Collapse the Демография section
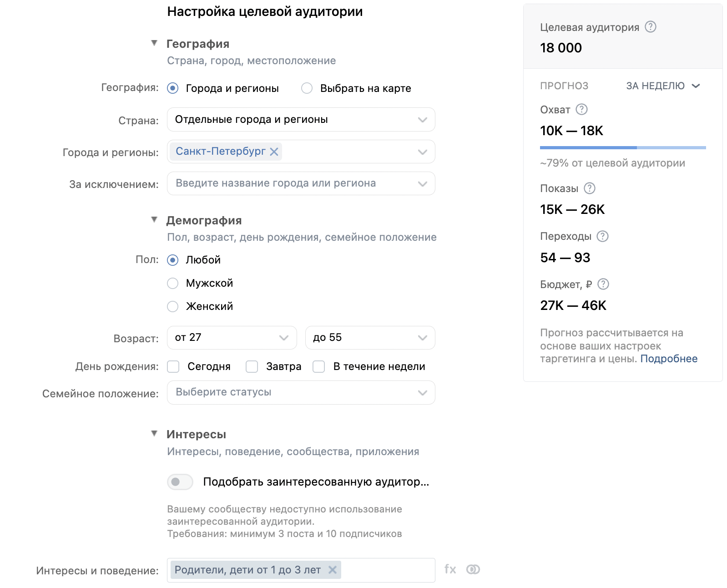Screen dimensions: 727x588 pyautogui.click(x=154, y=220)
